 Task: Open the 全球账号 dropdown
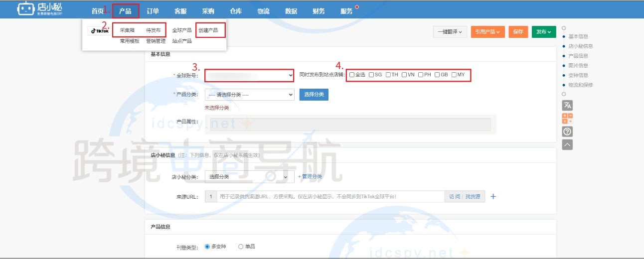point(249,75)
